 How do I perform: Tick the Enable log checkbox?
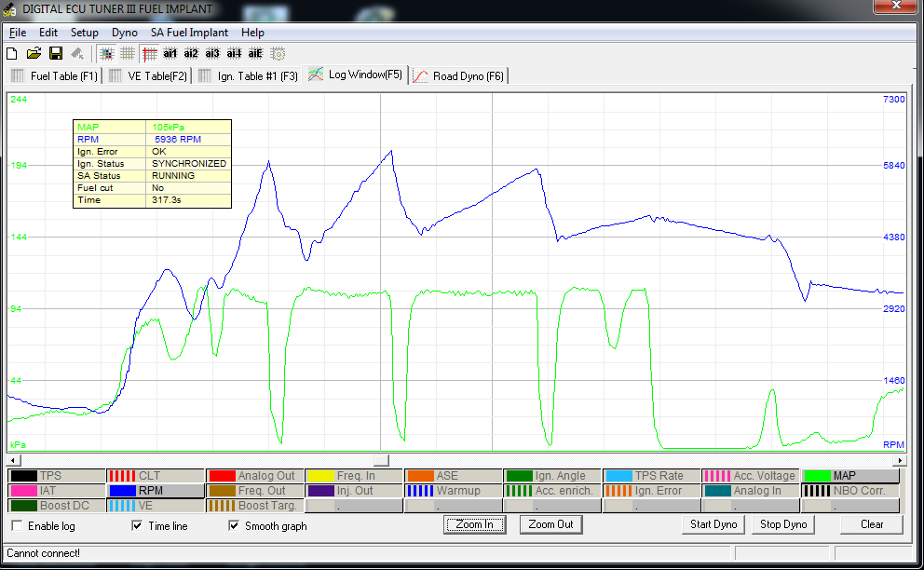point(17,526)
